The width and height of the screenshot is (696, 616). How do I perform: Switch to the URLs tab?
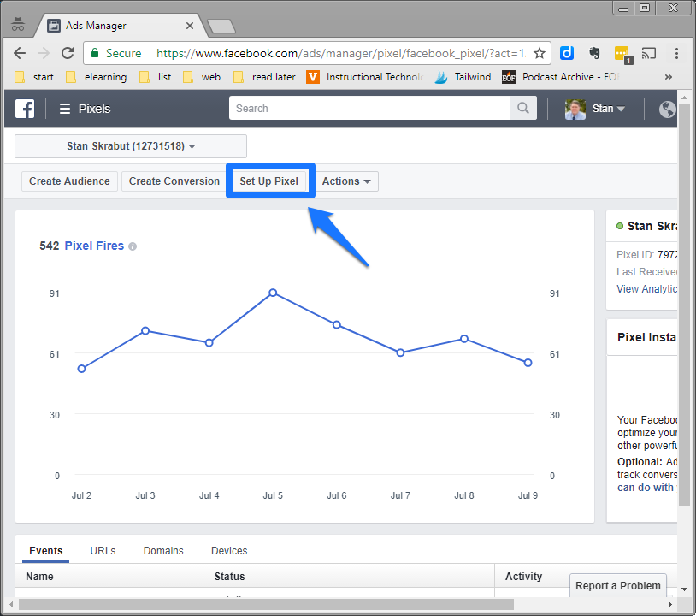pos(103,551)
